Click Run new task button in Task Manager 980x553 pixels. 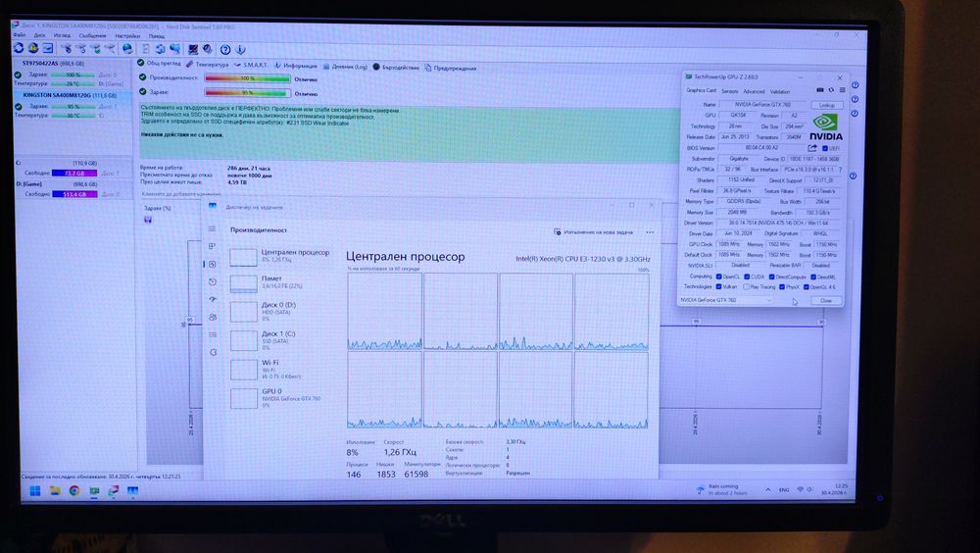(593, 232)
